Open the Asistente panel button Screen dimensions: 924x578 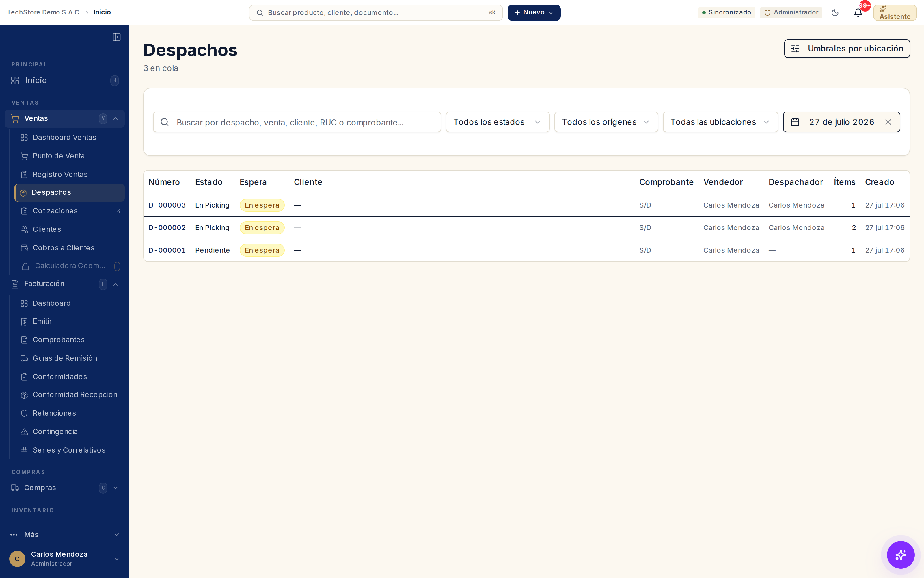pos(895,13)
